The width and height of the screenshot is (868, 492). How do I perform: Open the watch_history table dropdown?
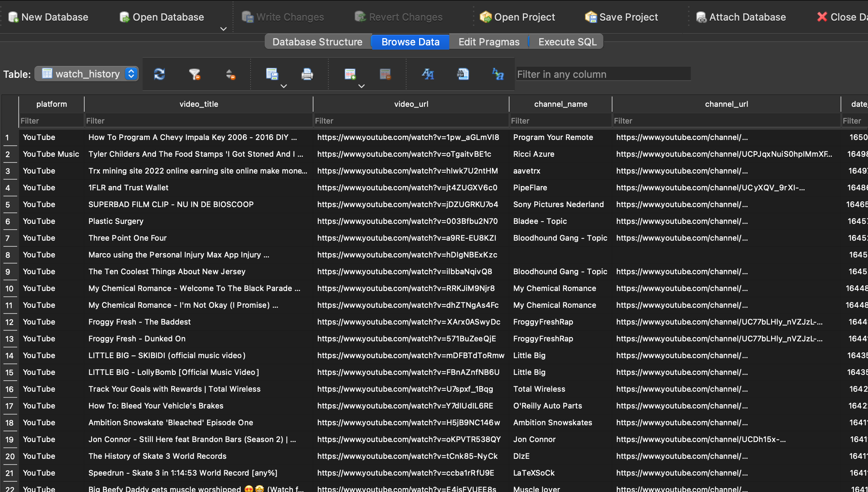[x=87, y=74]
